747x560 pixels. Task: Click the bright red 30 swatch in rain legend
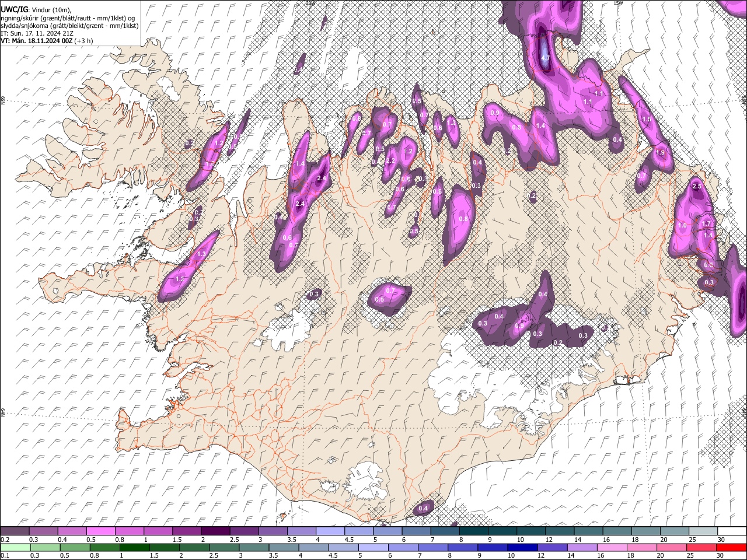click(732, 548)
